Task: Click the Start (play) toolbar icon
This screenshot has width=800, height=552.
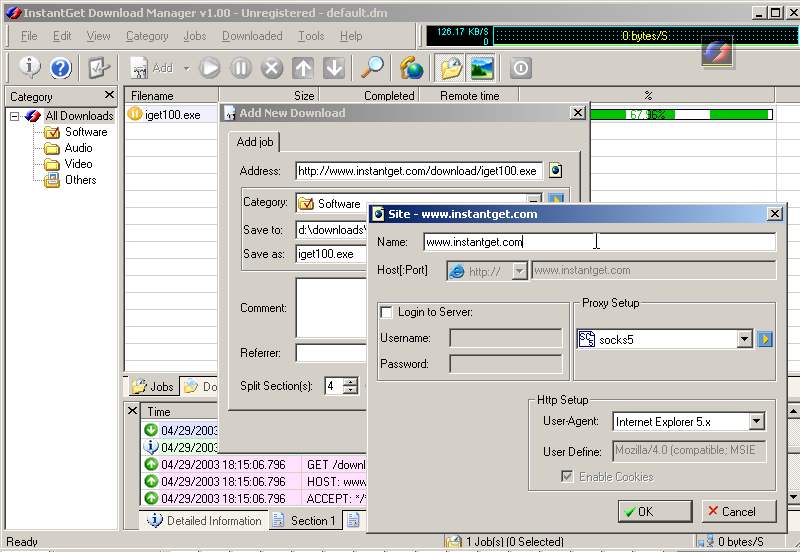Action: click(x=209, y=68)
